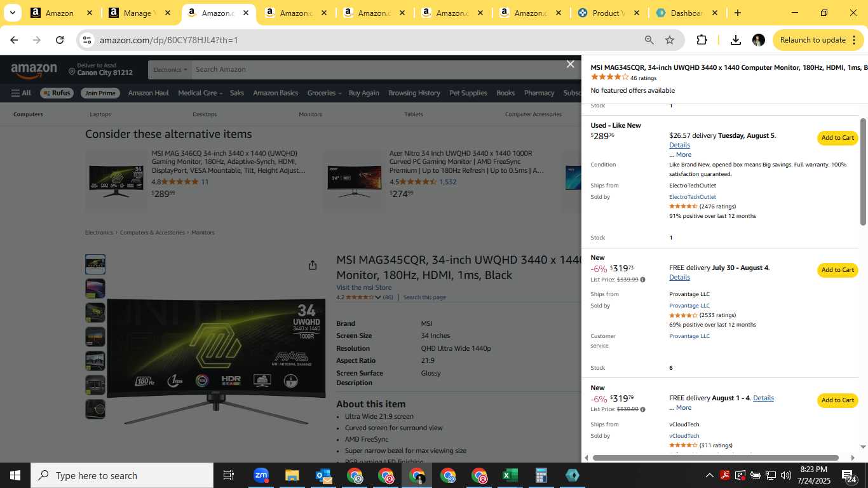Open the tab search dropdown arrow

pyautogui.click(x=12, y=13)
